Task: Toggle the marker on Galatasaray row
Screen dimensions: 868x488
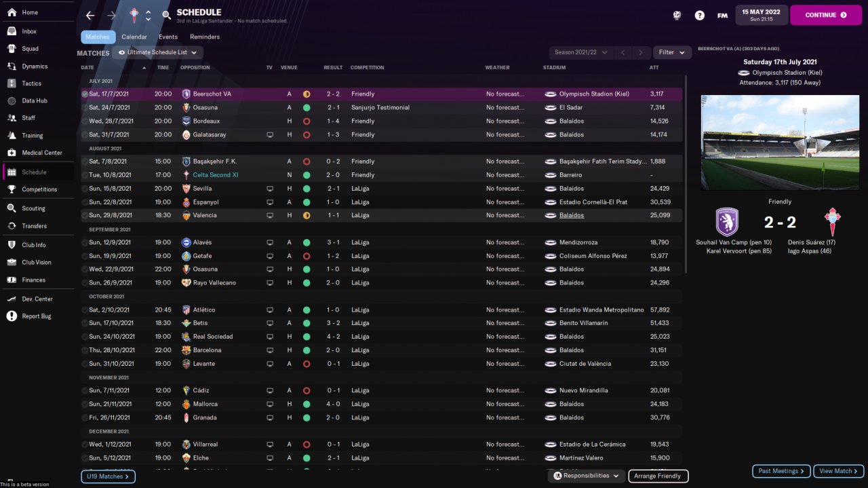Action: point(85,135)
